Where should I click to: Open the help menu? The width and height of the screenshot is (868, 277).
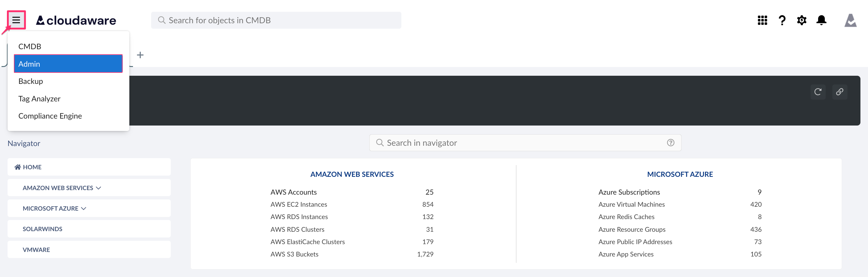click(x=782, y=20)
